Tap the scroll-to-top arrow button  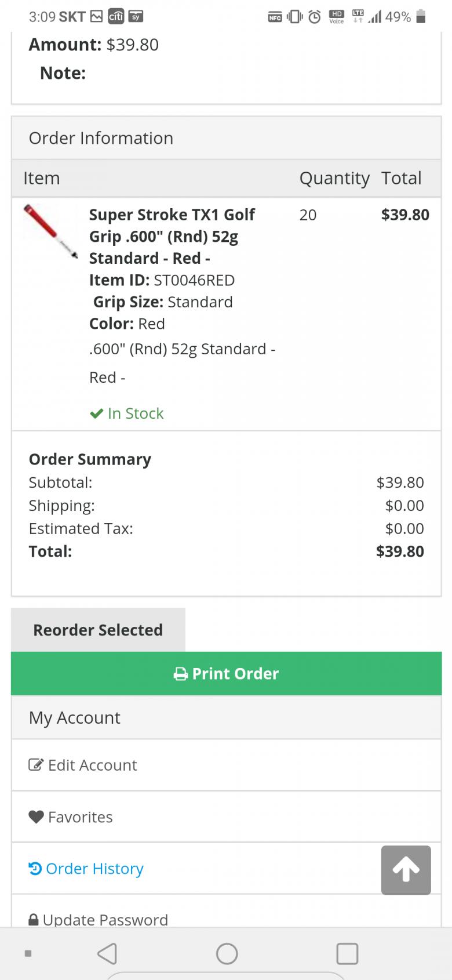(x=406, y=870)
